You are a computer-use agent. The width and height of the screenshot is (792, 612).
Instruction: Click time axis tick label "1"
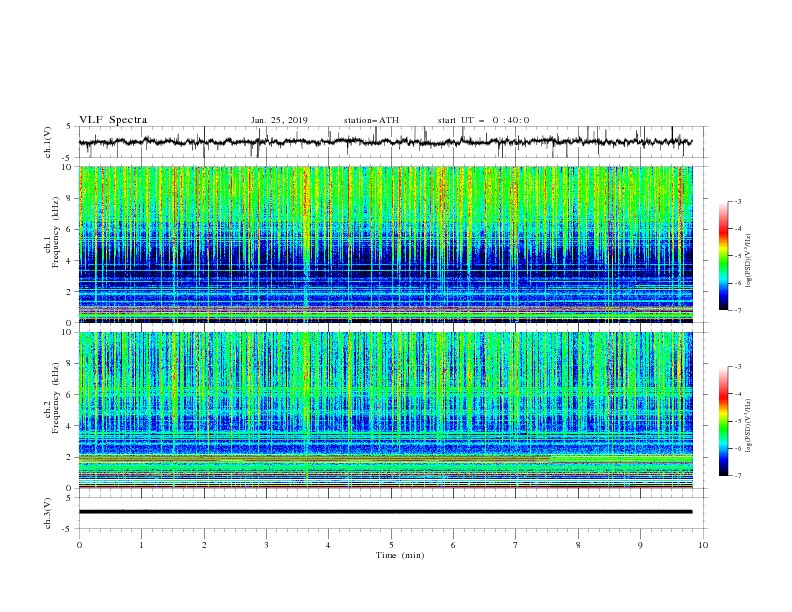(142, 545)
